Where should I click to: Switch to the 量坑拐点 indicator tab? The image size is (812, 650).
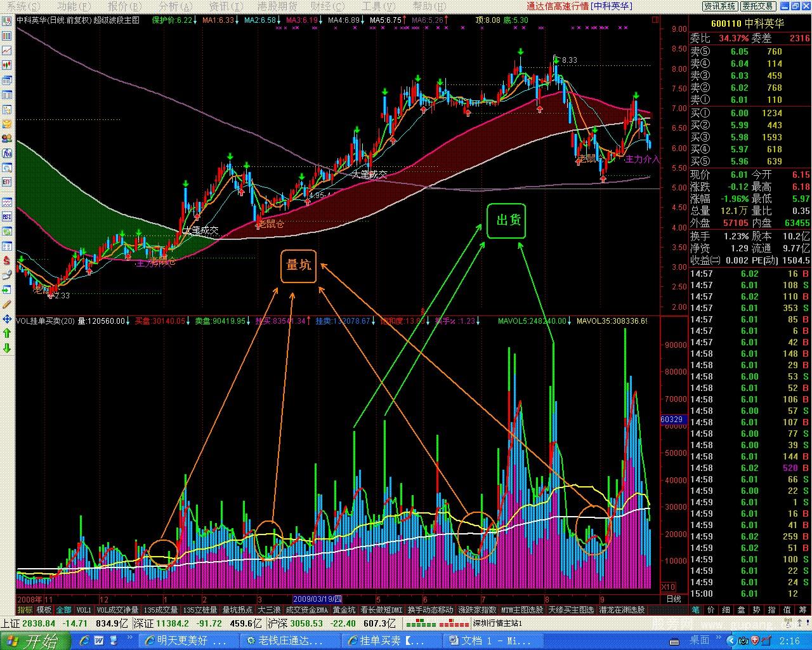pos(237,610)
